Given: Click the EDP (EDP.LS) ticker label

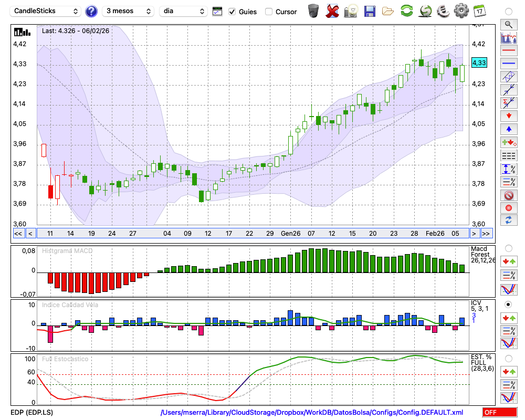Looking at the screenshot, I should pyautogui.click(x=32, y=412).
